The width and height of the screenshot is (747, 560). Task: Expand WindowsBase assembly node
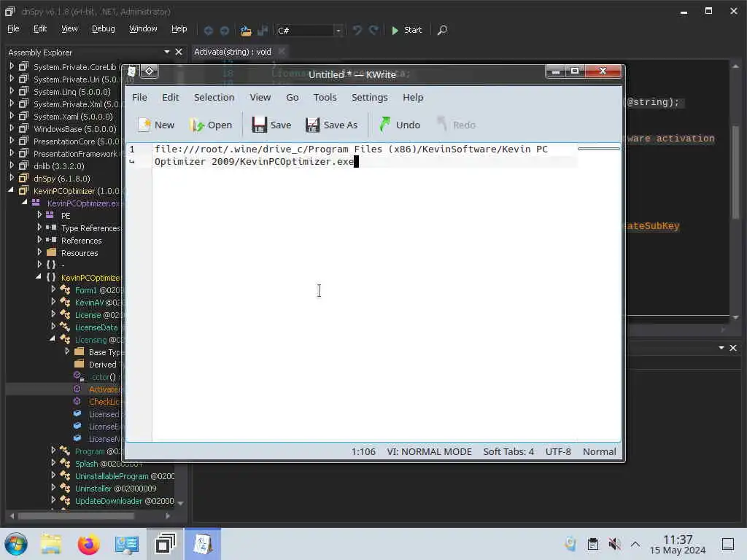[12, 128]
